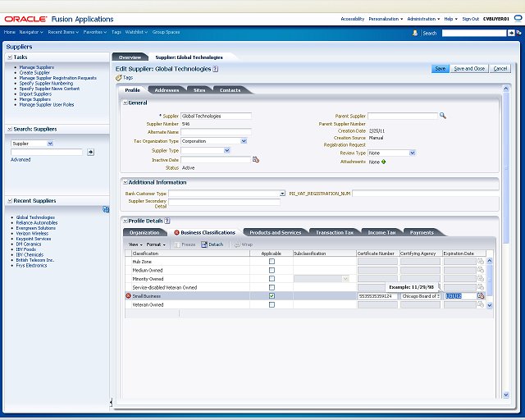Screen dimensions: 525x420
Task: Click the user icon beside Search
Action: pos(415,33)
